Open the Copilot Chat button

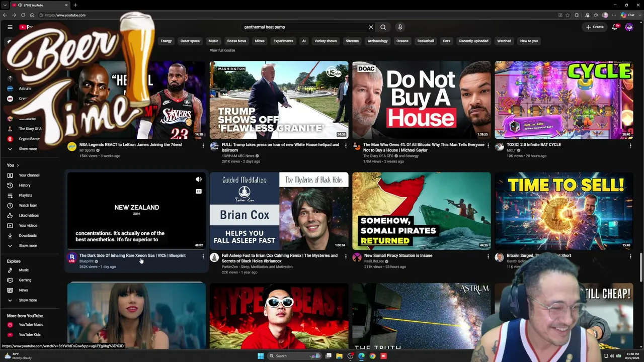pos(627,15)
